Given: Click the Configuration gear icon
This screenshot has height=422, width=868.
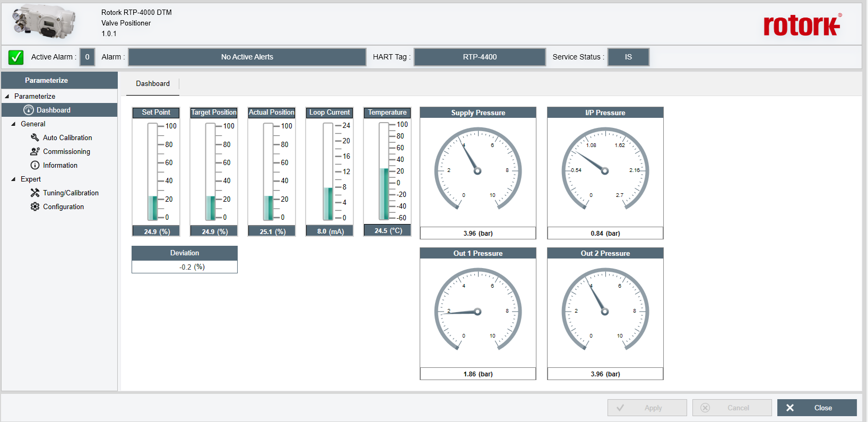Looking at the screenshot, I should coord(35,206).
